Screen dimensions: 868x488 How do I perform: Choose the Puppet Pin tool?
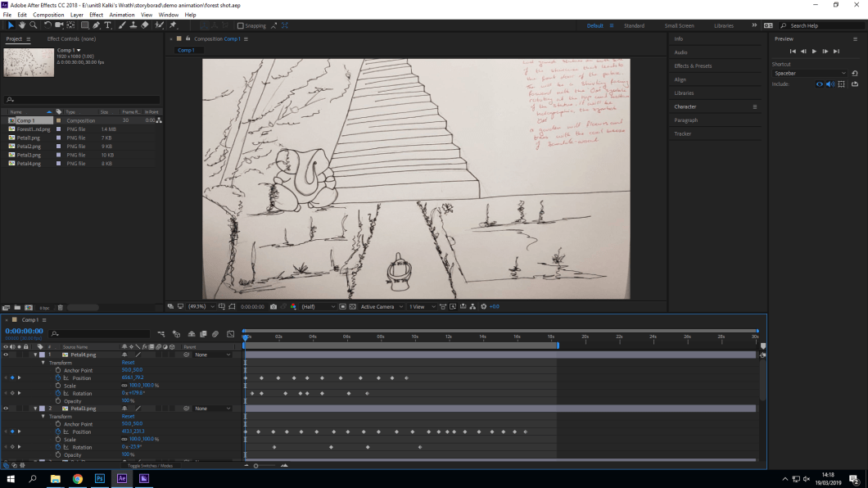pyautogui.click(x=174, y=25)
